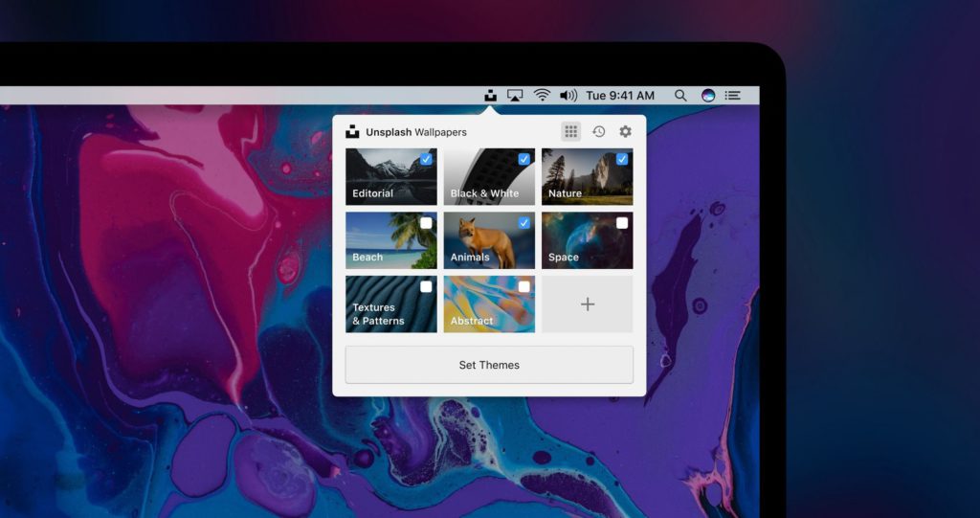The height and width of the screenshot is (518, 980).
Task: Enable the Space theme checkbox
Action: pyautogui.click(x=622, y=223)
